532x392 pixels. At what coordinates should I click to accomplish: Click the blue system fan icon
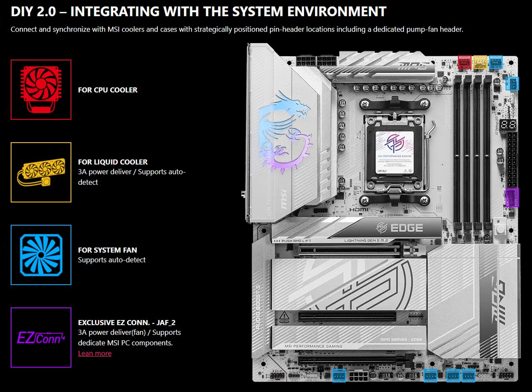(x=41, y=255)
